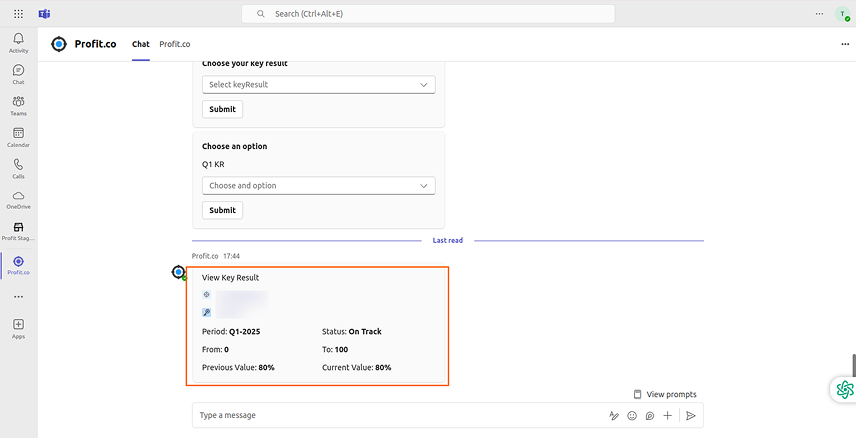The image size is (856, 438).
Task: Click the key icon in Key Result card
Action: [206, 312]
